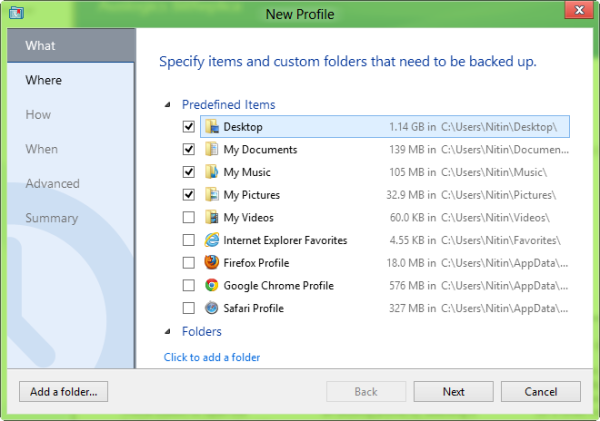Click the Internet Explorer Favorites icon
This screenshot has width=600, height=421.
coord(212,240)
